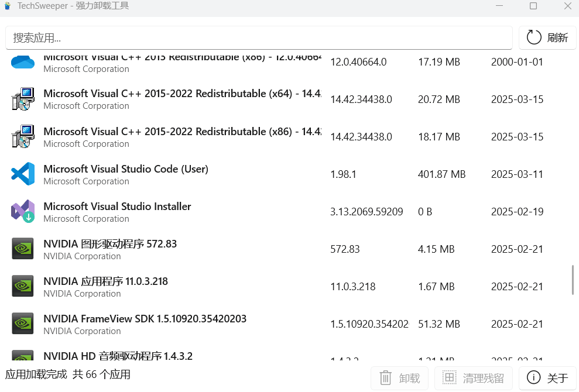
Task: Click NVIDIA icon for FrameView SDK row
Action: (x=23, y=324)
